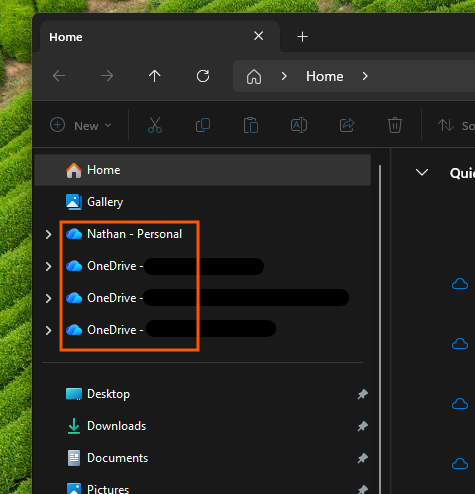The height and width of the screenshot is (494, 475).
Task: Click the Share icon in toolbar
Action: click(347, 125)
